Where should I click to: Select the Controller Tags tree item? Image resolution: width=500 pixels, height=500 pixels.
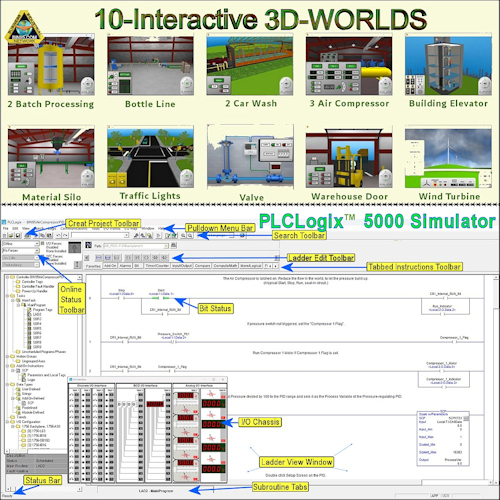click(32, 282)
